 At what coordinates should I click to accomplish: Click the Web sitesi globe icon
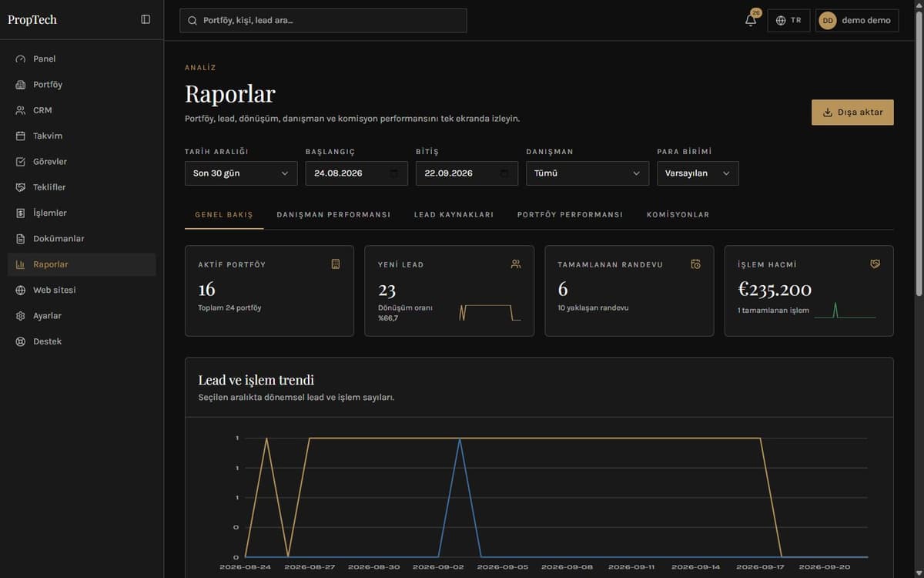(21, 291)
